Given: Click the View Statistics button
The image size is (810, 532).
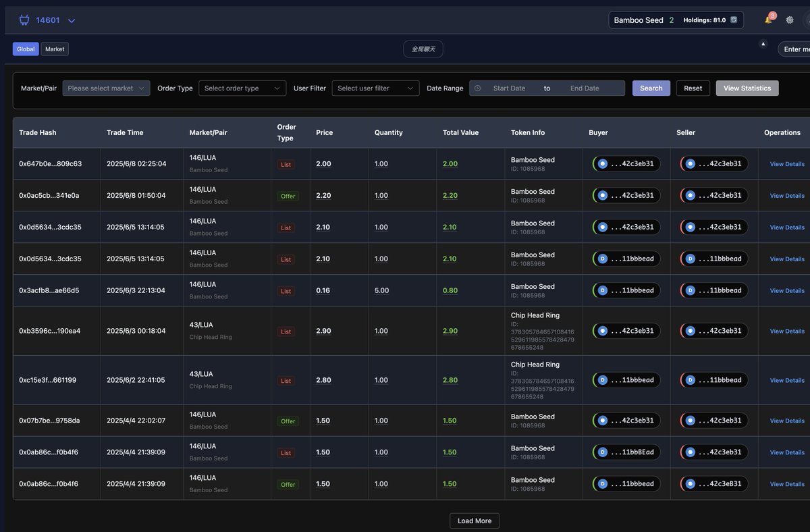Looking at the screenshot, I should click(x=747, y=88).
